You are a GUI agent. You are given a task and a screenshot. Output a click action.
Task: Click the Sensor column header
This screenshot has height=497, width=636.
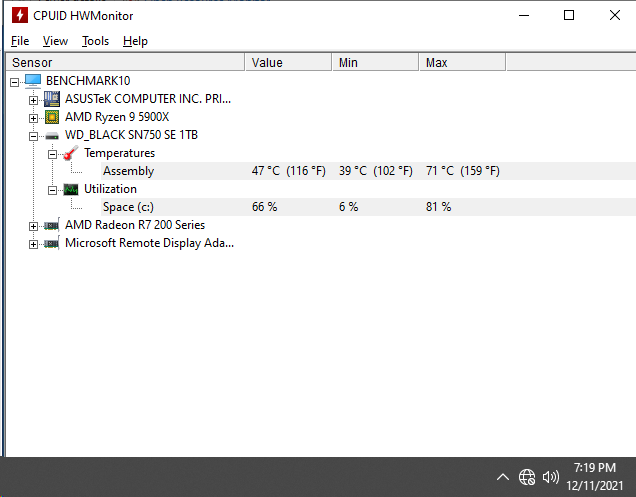(125, 62)
